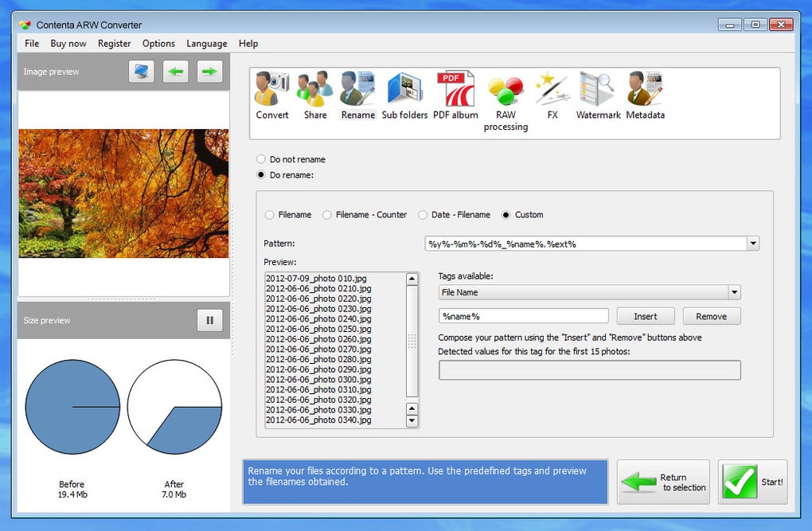Open the FX effects tool

click(x=552, y=96)
